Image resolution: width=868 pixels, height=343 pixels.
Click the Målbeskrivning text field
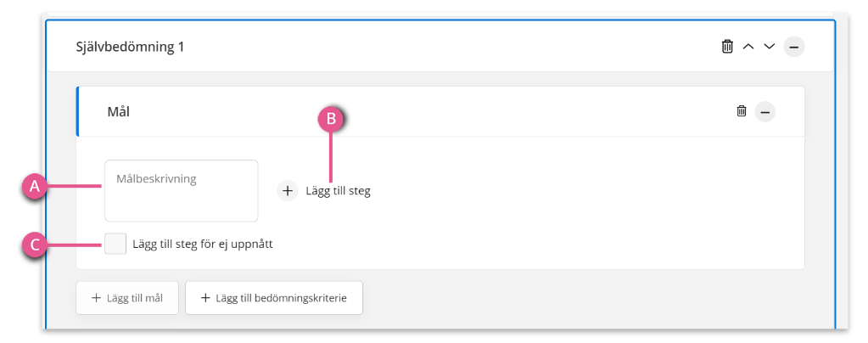[182, 191]
